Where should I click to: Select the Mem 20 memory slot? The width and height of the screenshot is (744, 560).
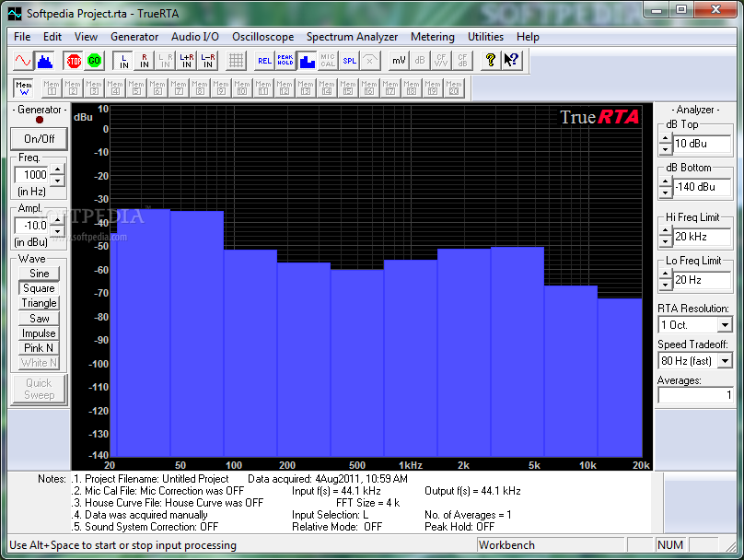454,87
